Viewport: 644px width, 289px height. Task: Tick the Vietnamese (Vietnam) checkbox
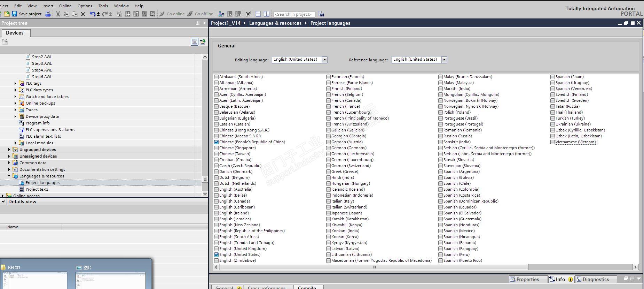(552, 142)
